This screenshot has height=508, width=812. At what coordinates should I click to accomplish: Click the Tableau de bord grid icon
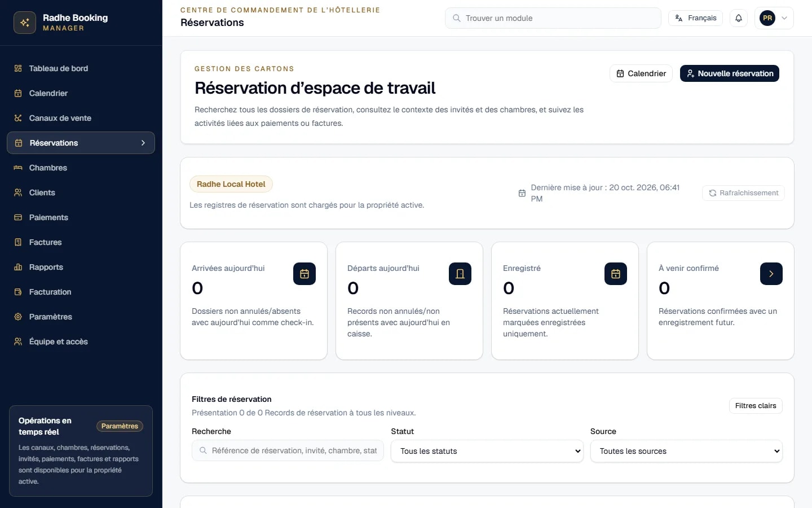pyautogui.click(x=18, y=68)
